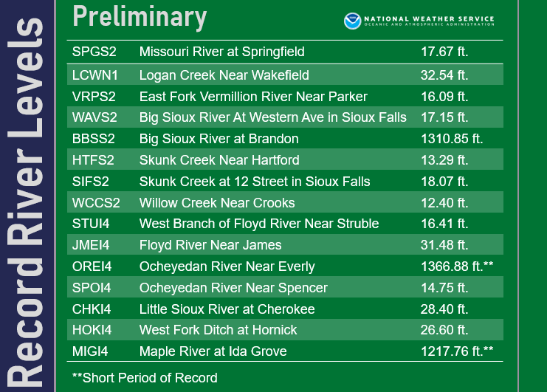Click the value '26.60 ft.'
The image size is (547, 392).
coord(444,329)
